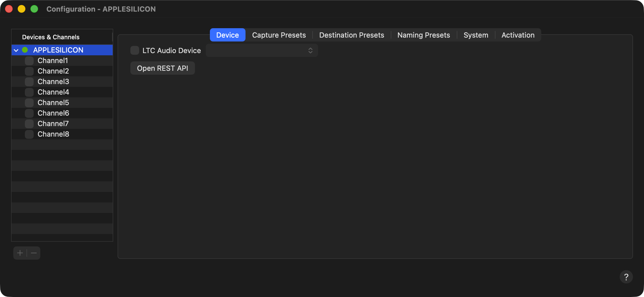Toggle the Channel1 checkbox

click(x=29, y=61)
